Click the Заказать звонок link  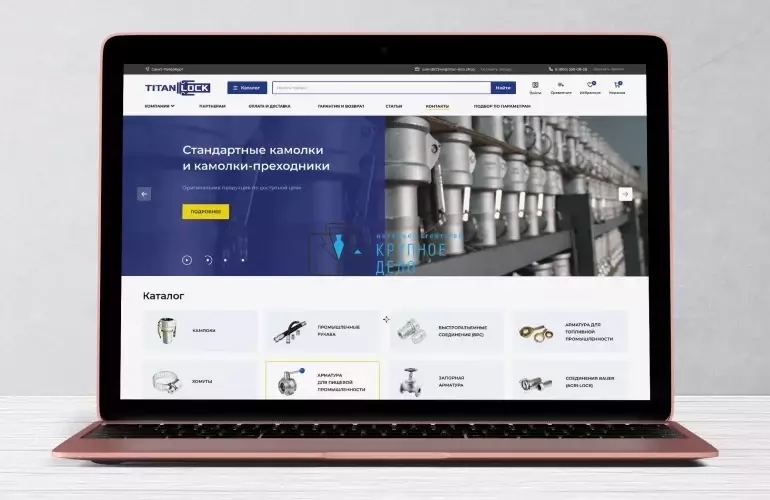(608, 69)
